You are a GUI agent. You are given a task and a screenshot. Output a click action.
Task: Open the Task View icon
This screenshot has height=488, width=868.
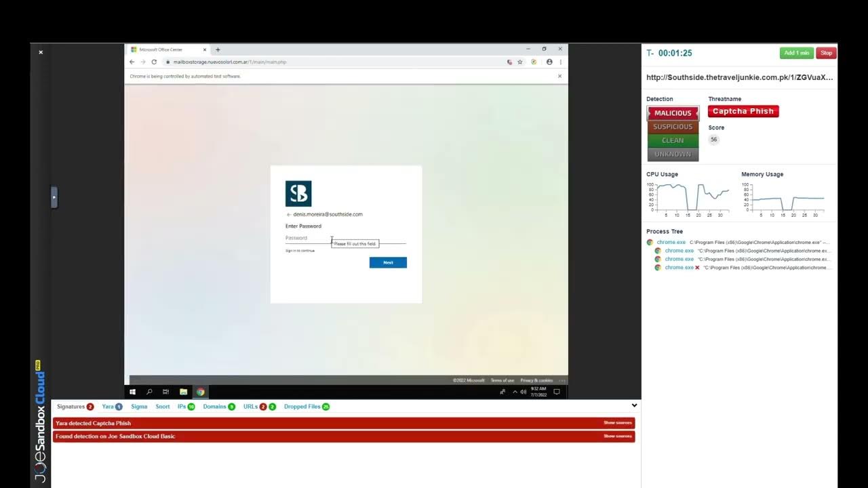click(166, 392)
